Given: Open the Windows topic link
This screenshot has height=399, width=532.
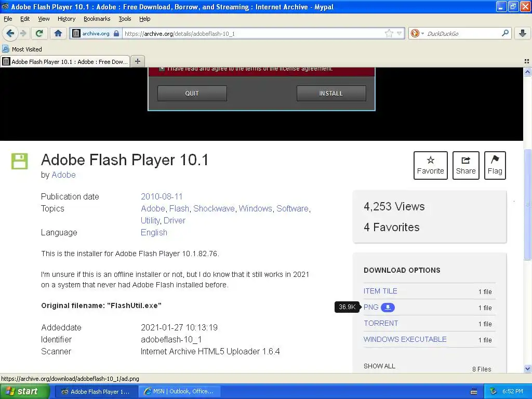Looking at the screenshot, I should point(256,208).
